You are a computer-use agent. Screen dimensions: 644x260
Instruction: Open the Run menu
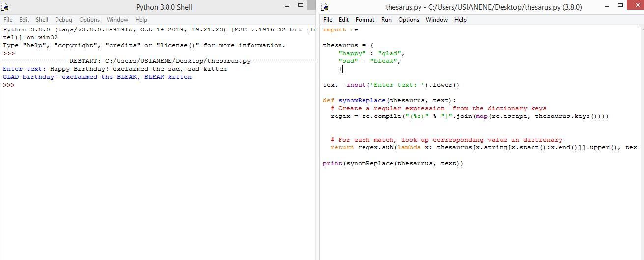[x=386, y=20]
